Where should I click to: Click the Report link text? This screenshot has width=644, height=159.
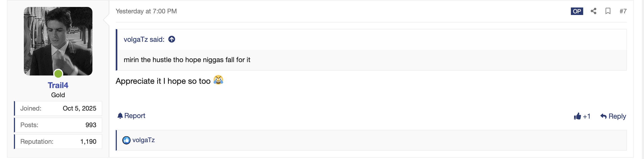pyautogui.click(x=135, y=116)
